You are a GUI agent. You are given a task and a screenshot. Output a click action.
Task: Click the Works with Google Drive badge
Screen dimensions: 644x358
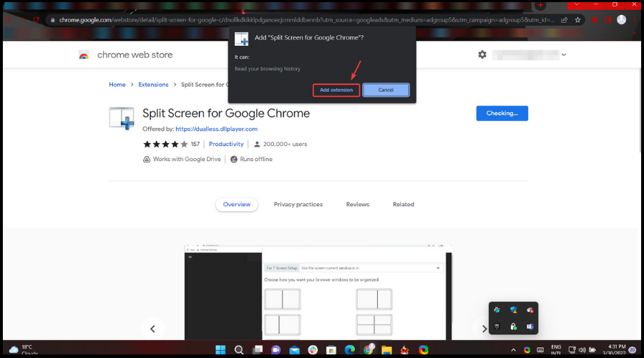coord(182,160)
